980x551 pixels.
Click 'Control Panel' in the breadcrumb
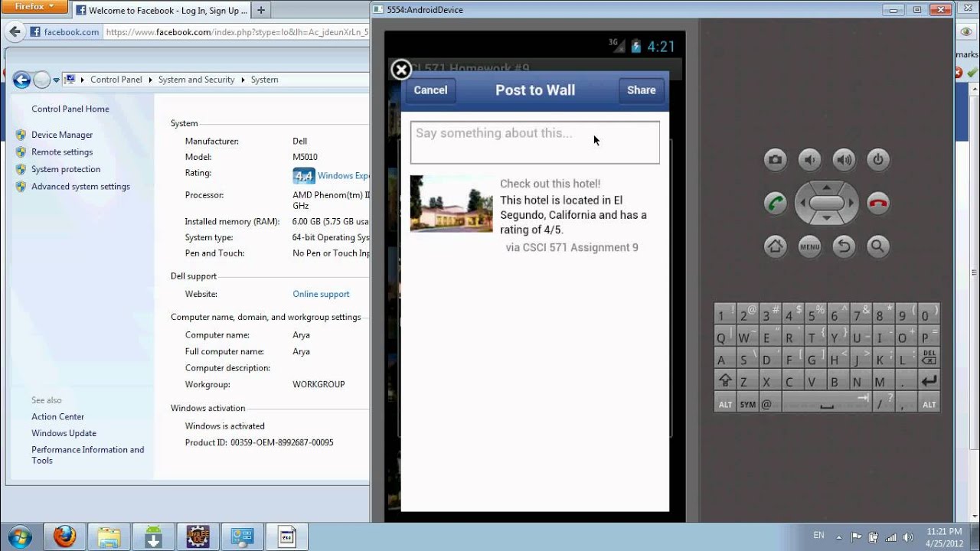pyautogui.click(x=116, y=80)
